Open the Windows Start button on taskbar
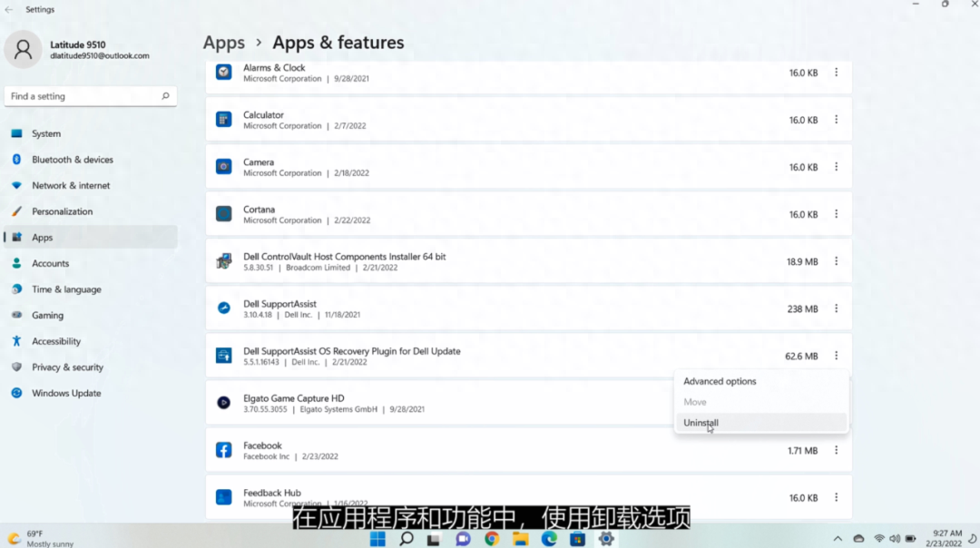 point(377,539)
